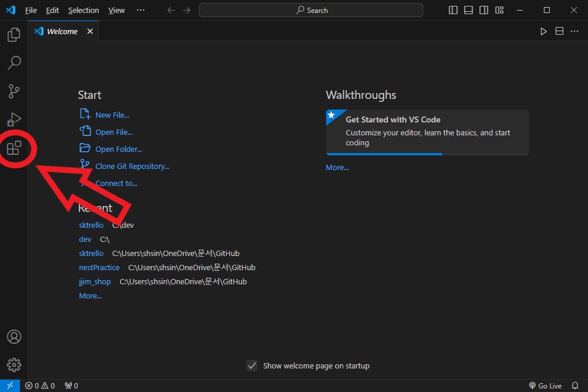Open the File menu
The height and width of the screenshot is (392, 588).
[31, 10]
